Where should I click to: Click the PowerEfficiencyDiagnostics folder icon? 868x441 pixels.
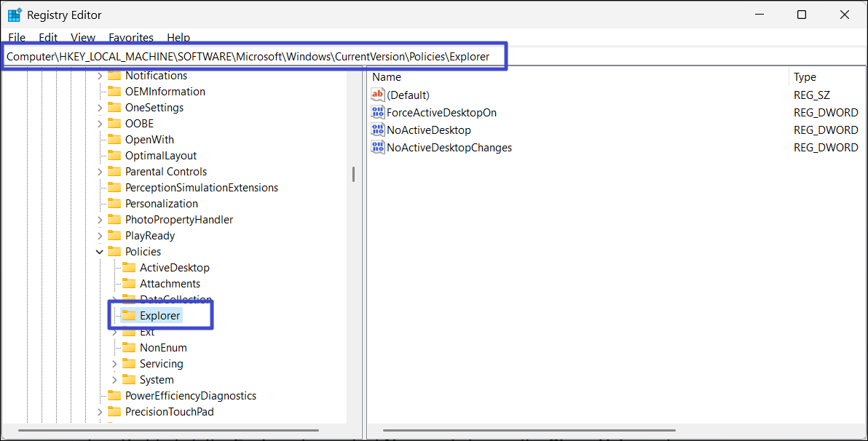pyautogui.click(x=114, y=396)
